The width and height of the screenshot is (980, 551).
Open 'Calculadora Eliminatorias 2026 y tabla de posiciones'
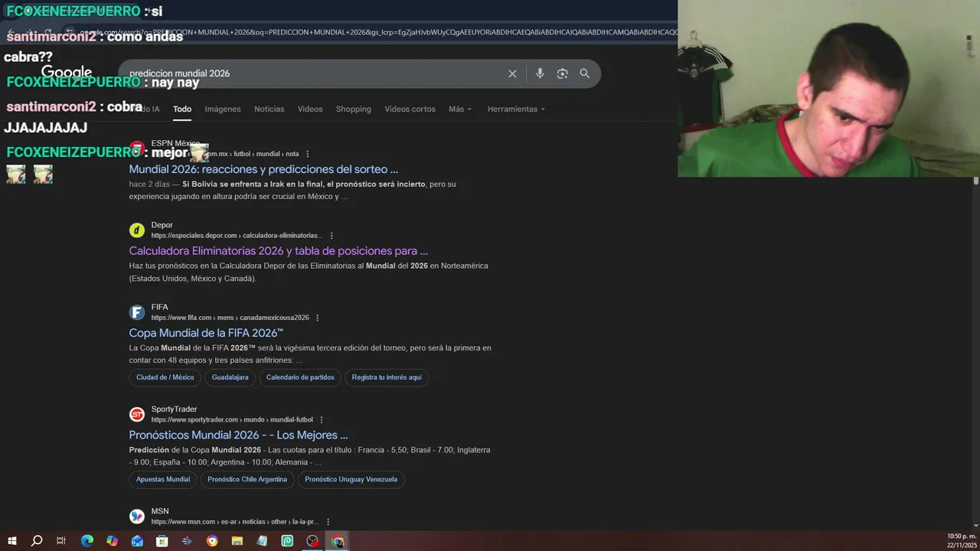click(x=279, y=251)
